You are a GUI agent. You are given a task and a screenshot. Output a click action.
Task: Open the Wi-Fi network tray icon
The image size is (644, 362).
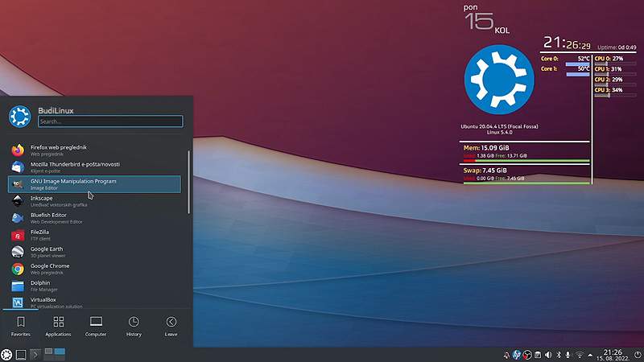pyautogui.click(x=580, y=355)
